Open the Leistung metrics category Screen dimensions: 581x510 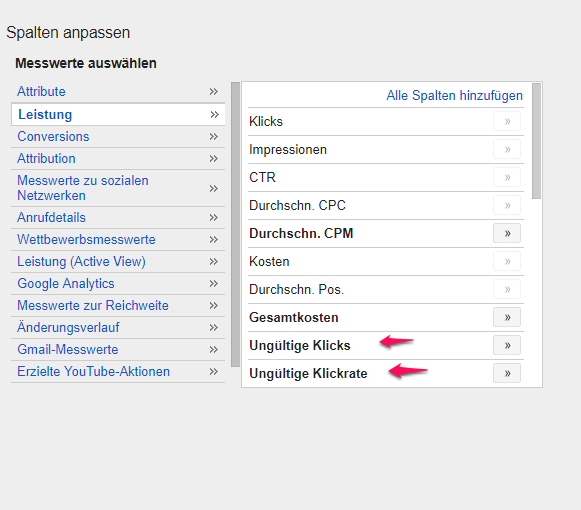coord(118,115)
